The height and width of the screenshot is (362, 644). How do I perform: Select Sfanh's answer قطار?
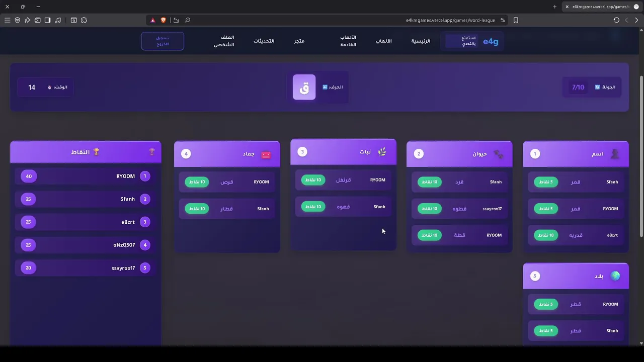[227, 209]
